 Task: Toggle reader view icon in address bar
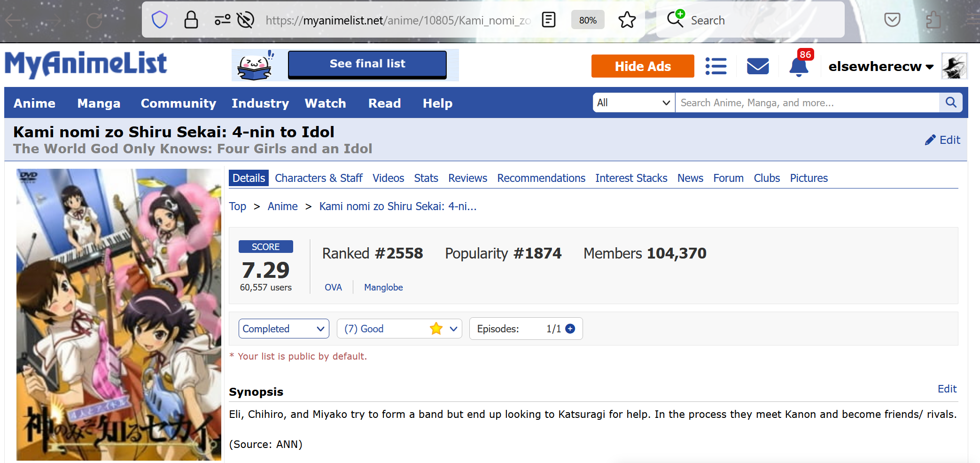point(549,20)
